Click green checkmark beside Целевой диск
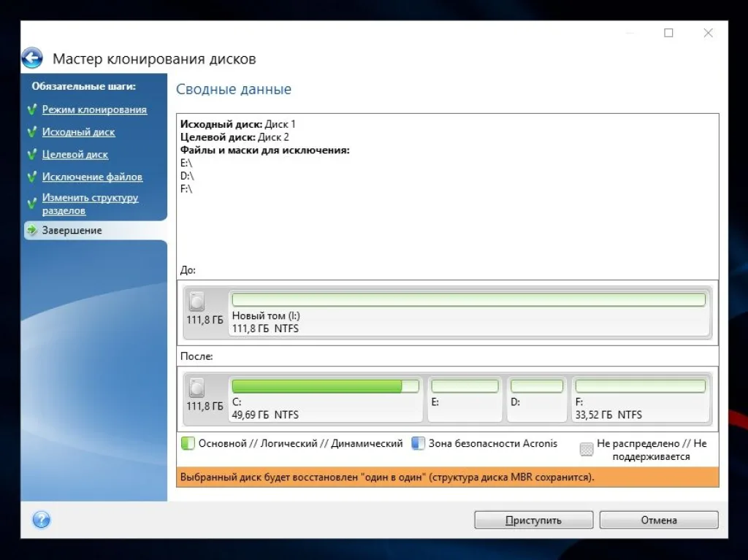This screenshot has width=748, height=560. [x=32, y=155]
